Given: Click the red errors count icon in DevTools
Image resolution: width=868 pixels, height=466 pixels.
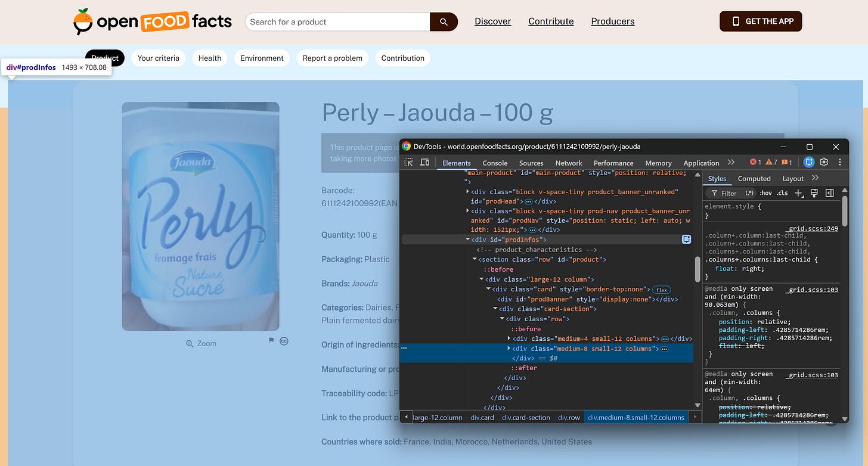Looking at the screenshot, I should 755,162.
